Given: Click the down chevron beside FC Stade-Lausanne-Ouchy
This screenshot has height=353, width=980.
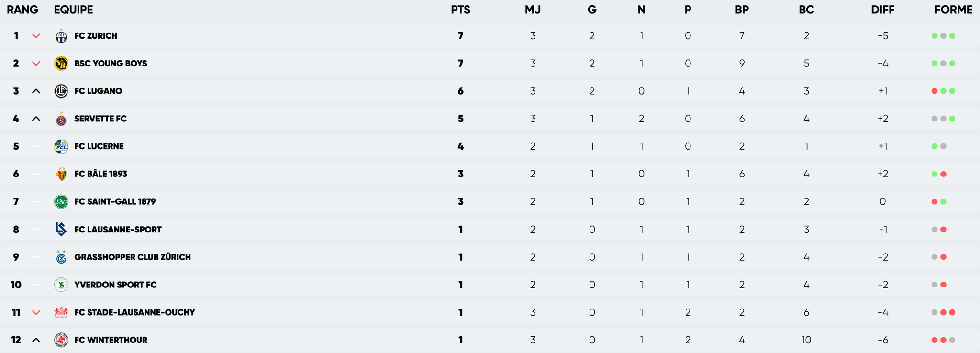Looking at the screenshot, I should pyautogui.click(x=36, y=313).
